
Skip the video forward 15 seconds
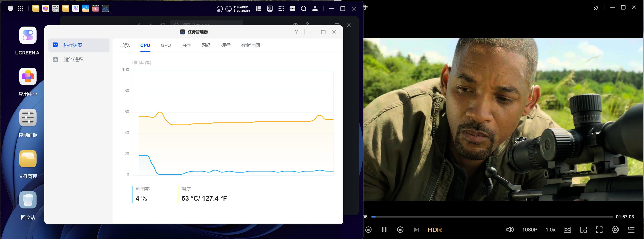(x=400, y=229)
